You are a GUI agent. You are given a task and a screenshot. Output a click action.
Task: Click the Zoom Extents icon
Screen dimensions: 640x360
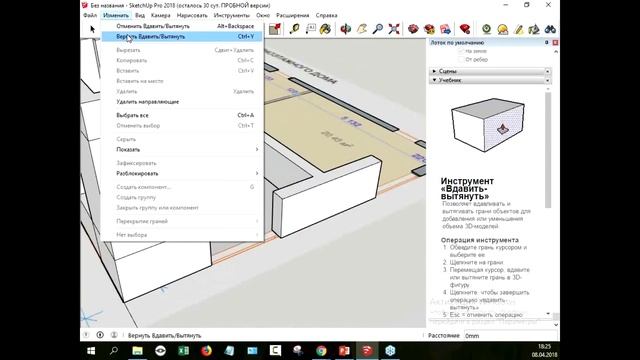point(394,29)
